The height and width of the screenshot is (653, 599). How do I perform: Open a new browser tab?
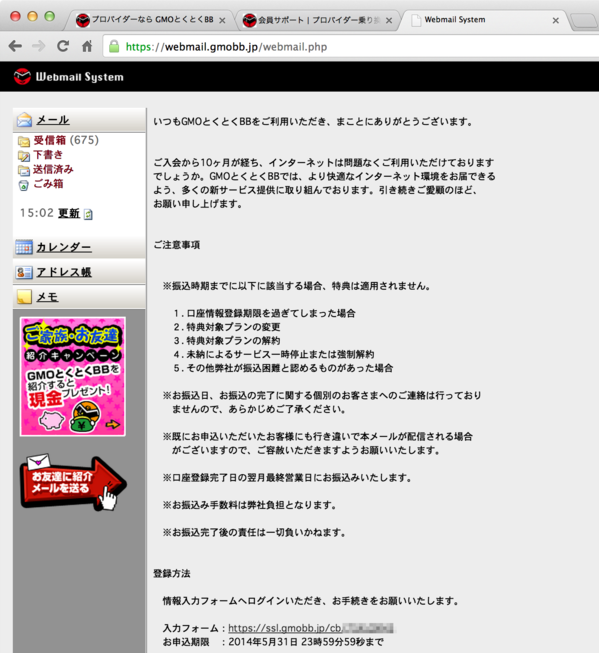coord(584,21)
